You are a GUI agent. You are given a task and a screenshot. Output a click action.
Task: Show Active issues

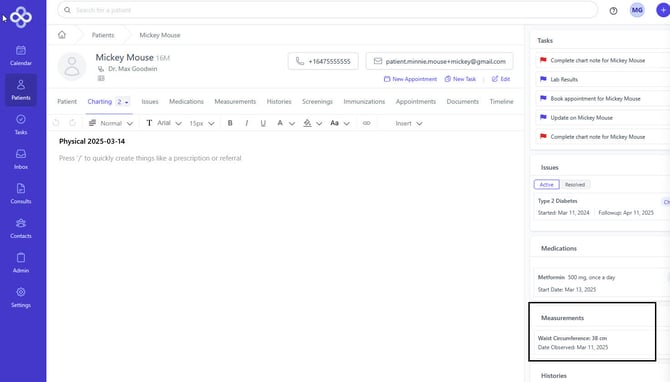(547, 185)
